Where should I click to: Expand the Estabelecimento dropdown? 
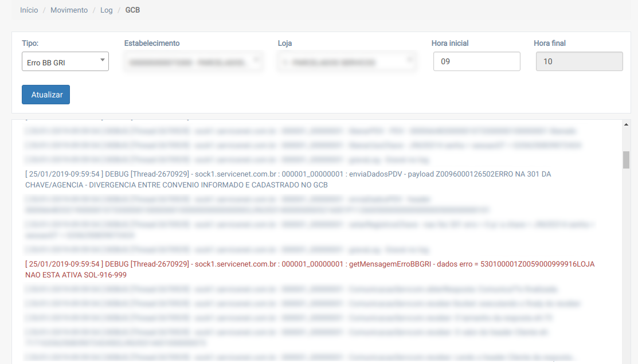193,62
